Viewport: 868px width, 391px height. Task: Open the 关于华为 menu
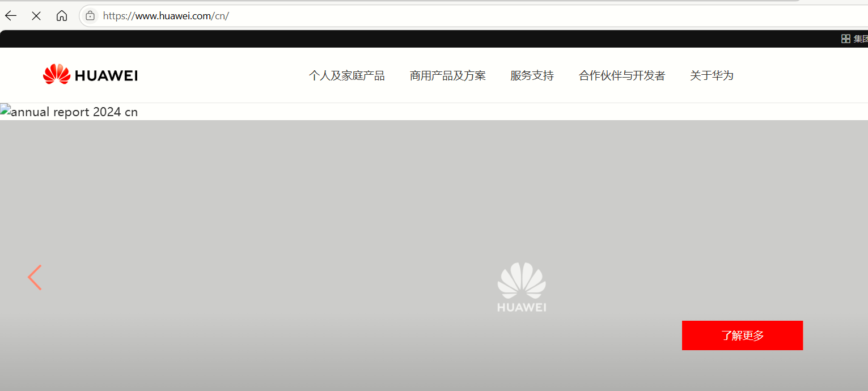coord(712,75)
